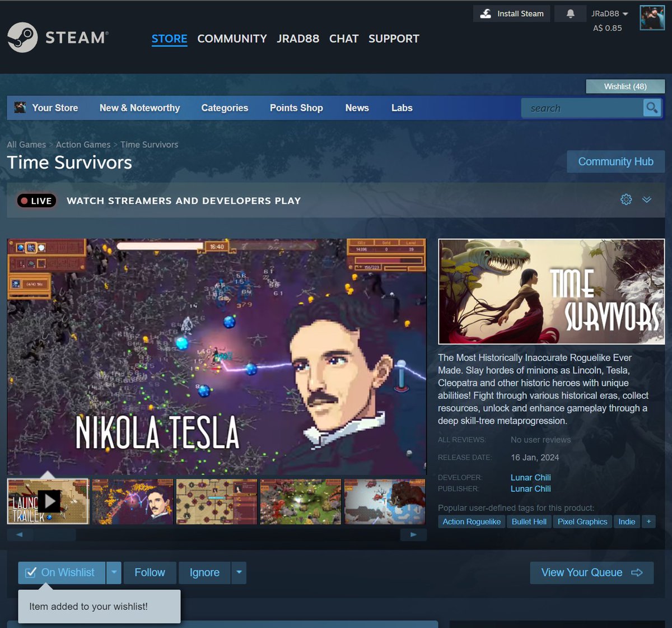Image resolution: width=672 pixels, height=628 pixels.
Task: Click the Time Survivors breadcrumb link
Action: [149, 145]
